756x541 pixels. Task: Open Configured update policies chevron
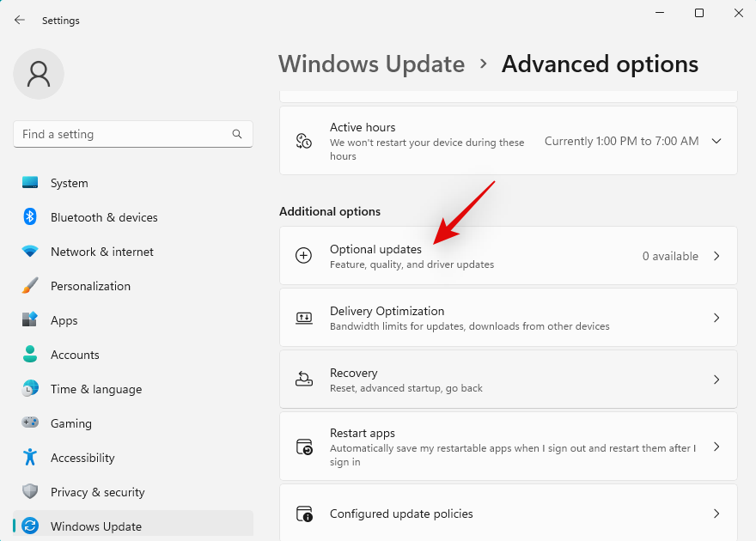[716, 514]
